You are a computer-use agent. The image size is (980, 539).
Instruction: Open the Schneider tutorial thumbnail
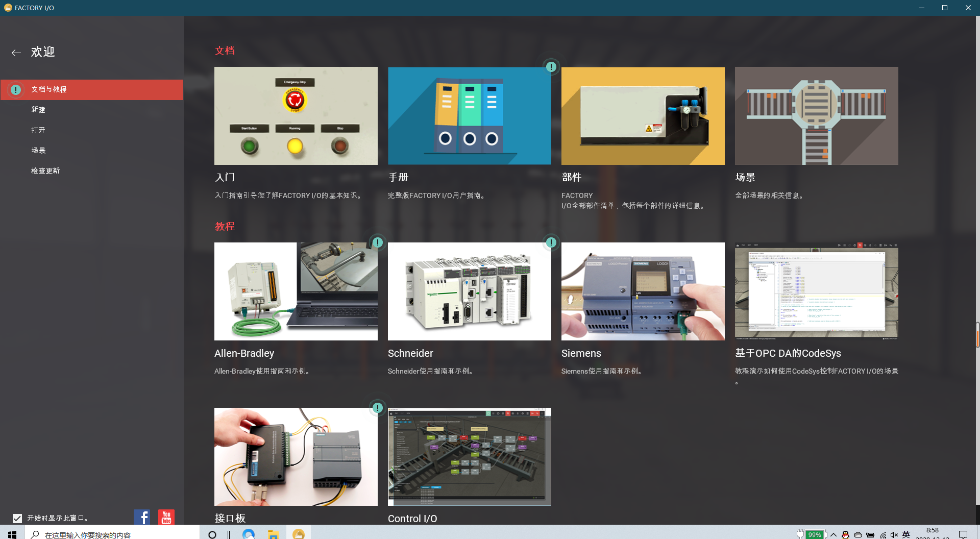click(470, 291)
